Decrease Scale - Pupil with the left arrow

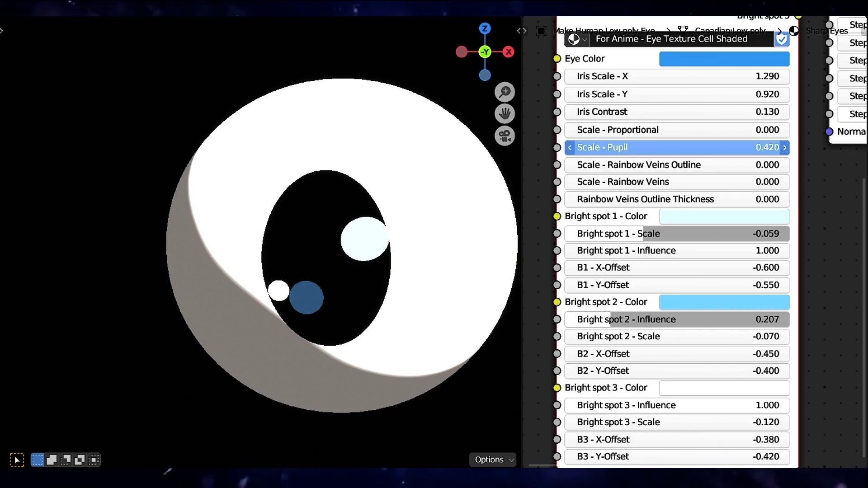[x=570, y=148]
